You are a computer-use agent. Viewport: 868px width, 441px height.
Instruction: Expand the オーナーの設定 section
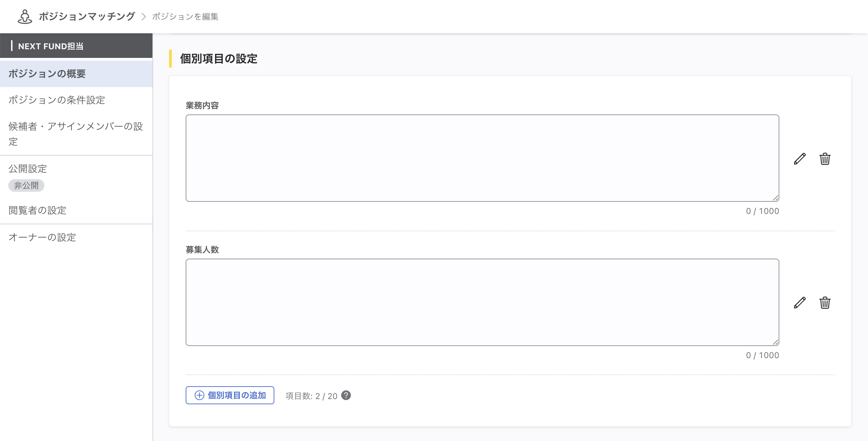(x=42, y=238)
